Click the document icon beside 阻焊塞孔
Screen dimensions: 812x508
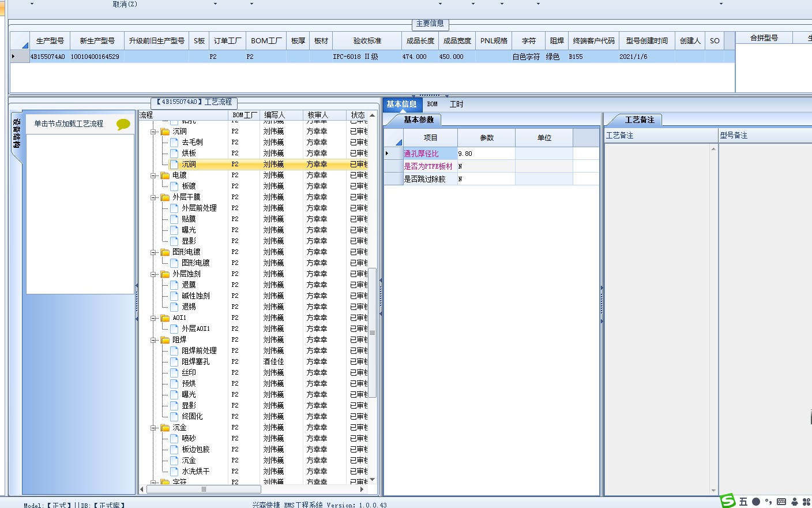175,361
